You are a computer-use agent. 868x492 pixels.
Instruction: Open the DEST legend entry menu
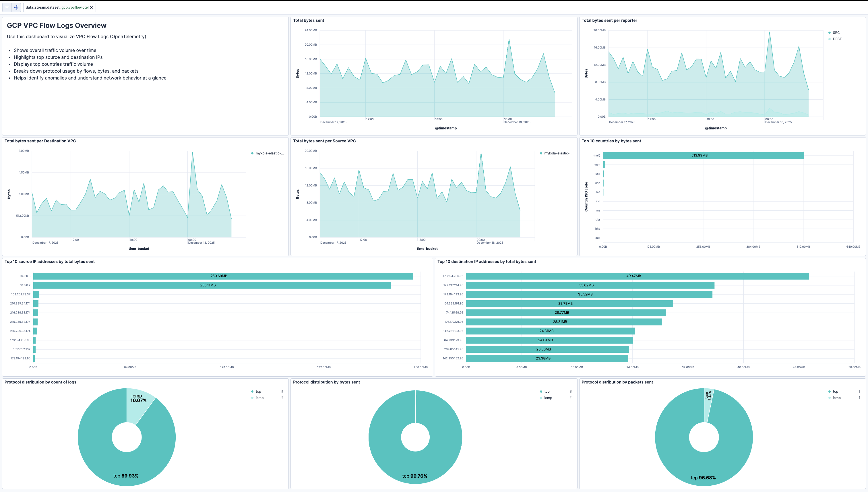click(x=837, y=39)
